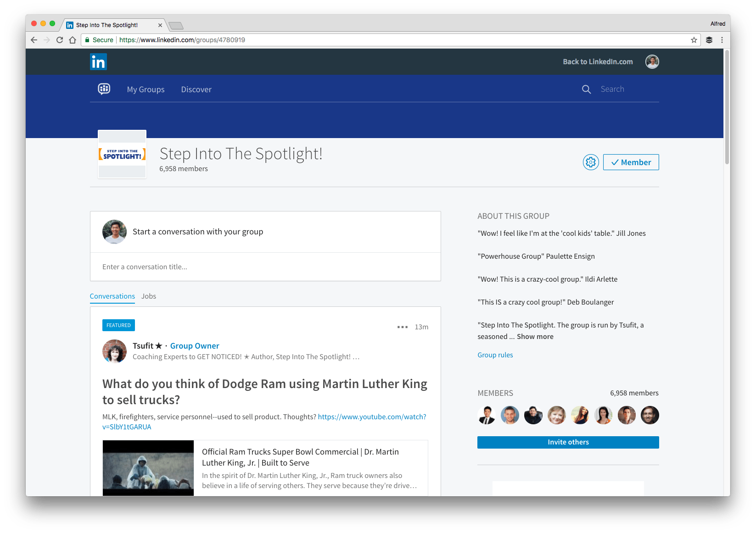
Task: Click the LinkedIn logo icon
Action: (98, 62)
